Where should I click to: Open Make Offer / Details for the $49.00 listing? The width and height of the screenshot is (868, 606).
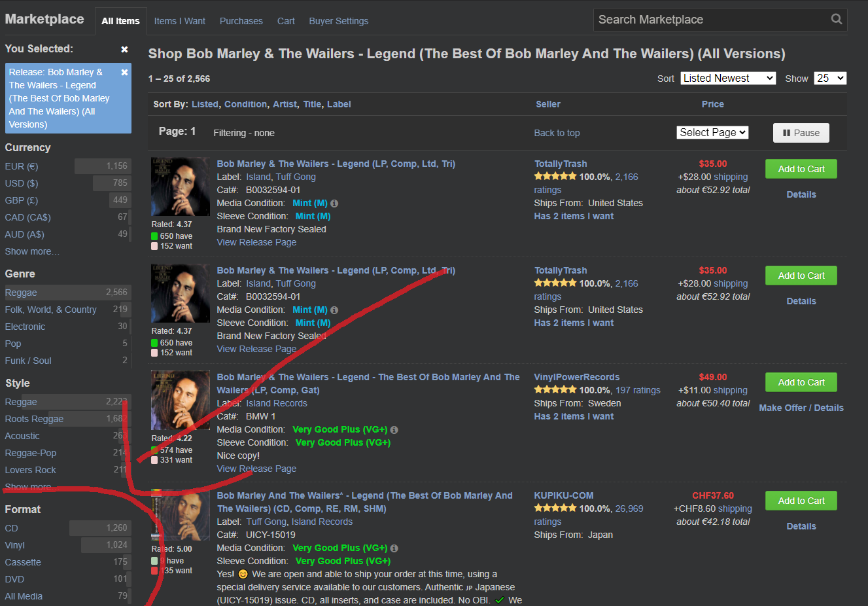coord(801,408)
